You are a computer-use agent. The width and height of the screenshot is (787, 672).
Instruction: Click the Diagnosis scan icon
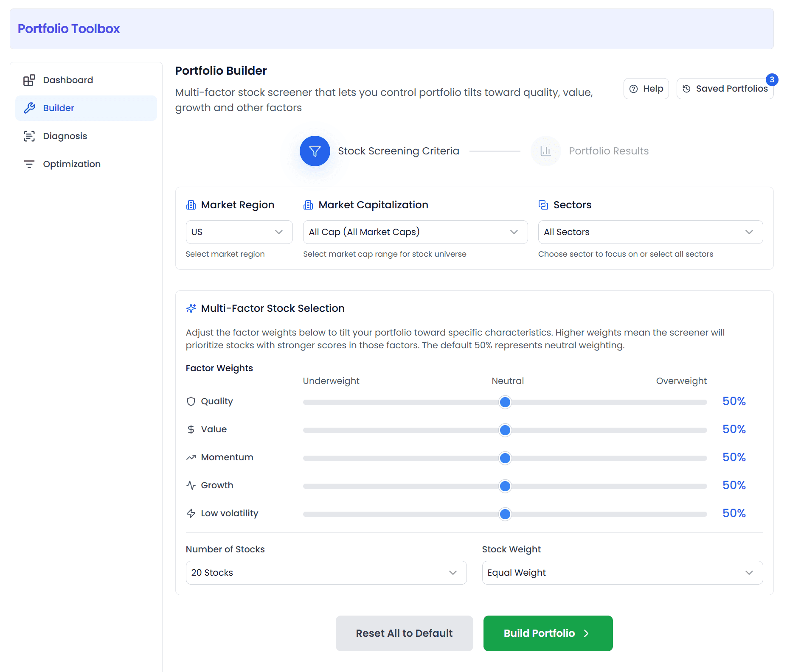click(29, 136)
